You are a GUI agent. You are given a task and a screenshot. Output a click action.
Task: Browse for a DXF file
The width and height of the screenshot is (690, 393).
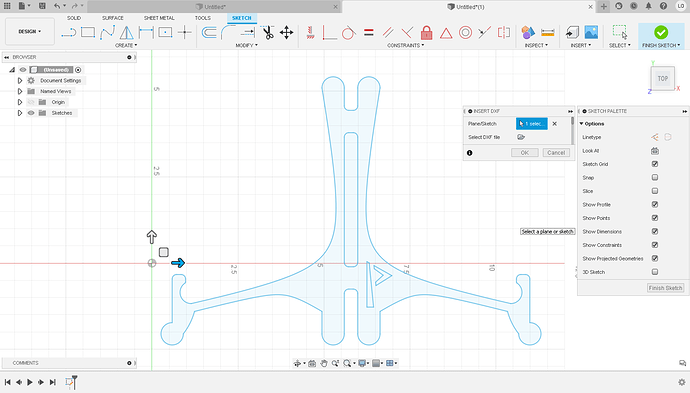(x=521, y=137)
